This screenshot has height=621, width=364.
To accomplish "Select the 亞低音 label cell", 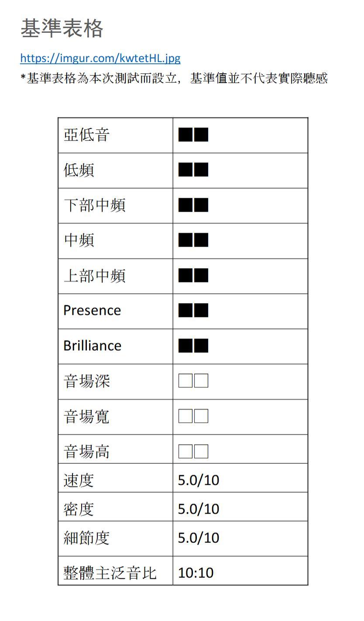I will (86, 135).
